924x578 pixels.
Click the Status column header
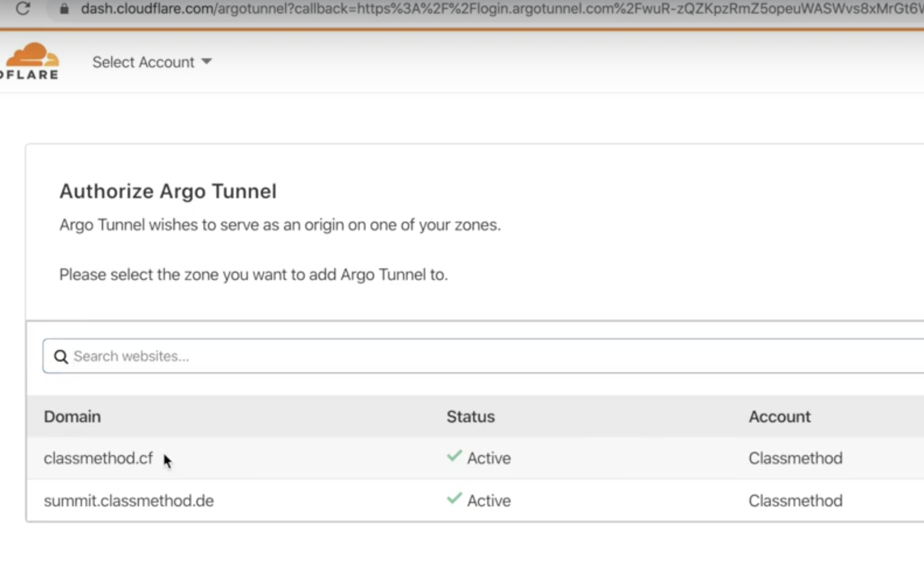coord(470,416)
